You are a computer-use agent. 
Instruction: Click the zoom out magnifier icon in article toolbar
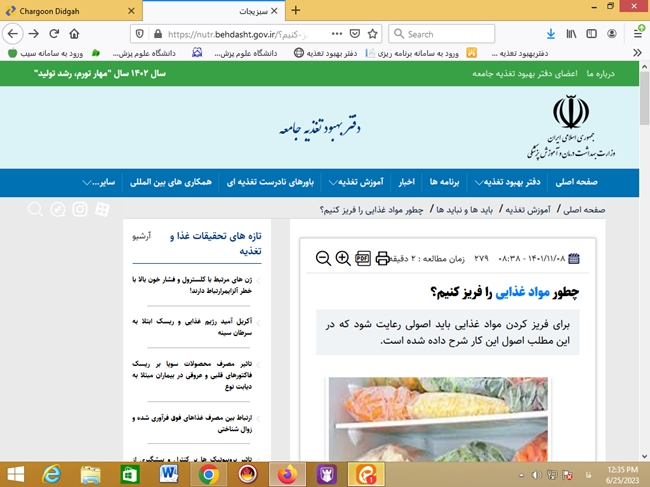(323, 258)
